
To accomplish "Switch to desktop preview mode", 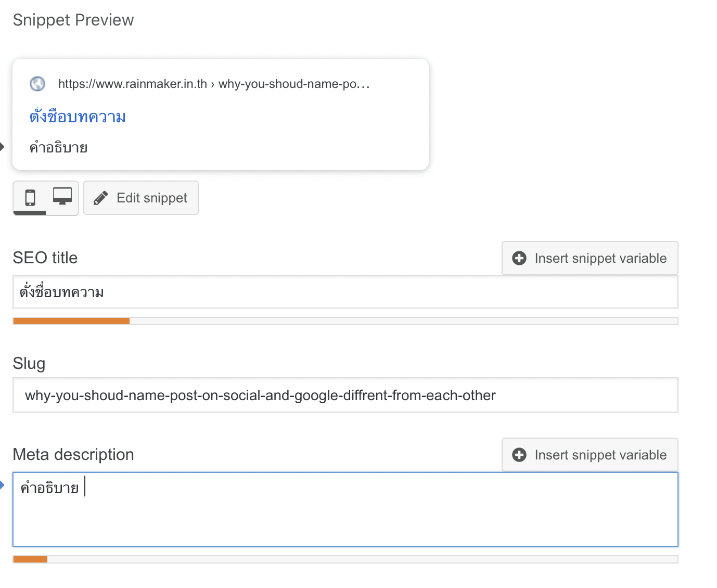I will (62, 197).
